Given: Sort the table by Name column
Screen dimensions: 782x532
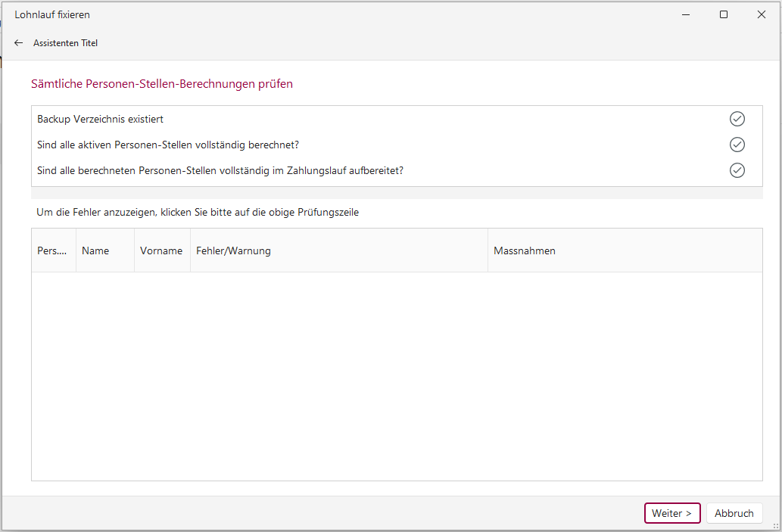Looking at the screenshot, I should point(96,250).
